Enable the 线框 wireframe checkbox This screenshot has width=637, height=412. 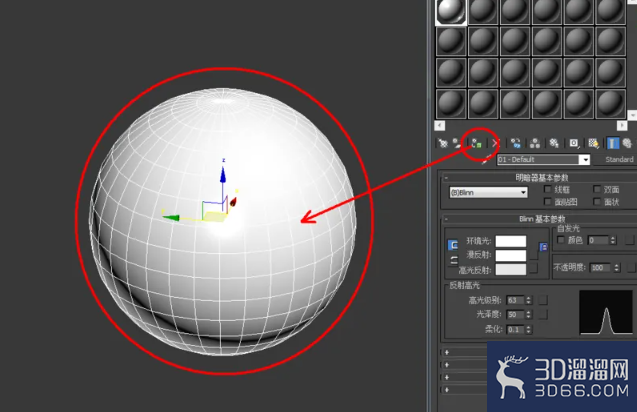tap(547, 189)
